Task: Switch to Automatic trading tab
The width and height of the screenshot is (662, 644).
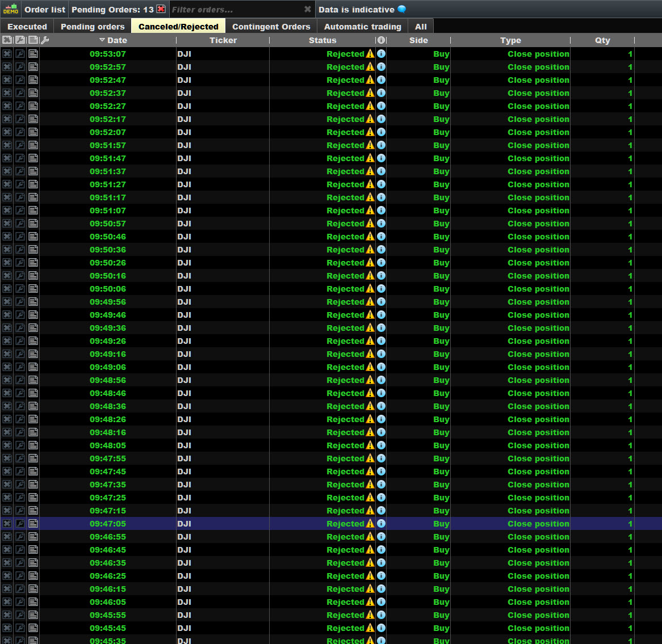Action: tap(362, 27)
